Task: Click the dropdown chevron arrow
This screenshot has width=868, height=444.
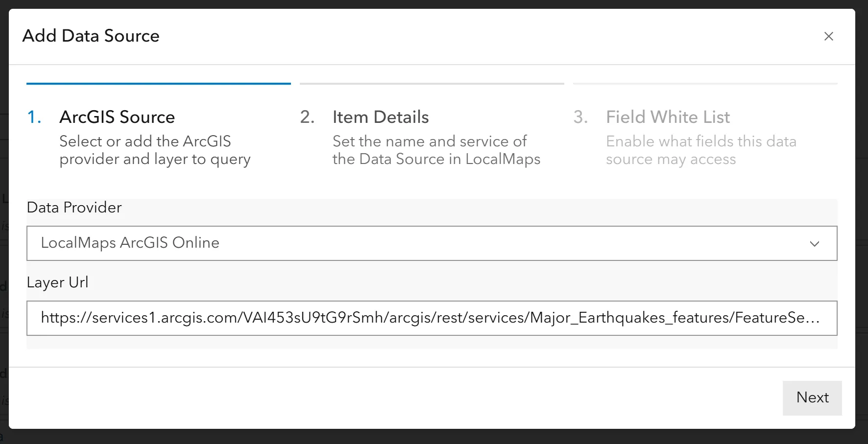Action: 814,244
